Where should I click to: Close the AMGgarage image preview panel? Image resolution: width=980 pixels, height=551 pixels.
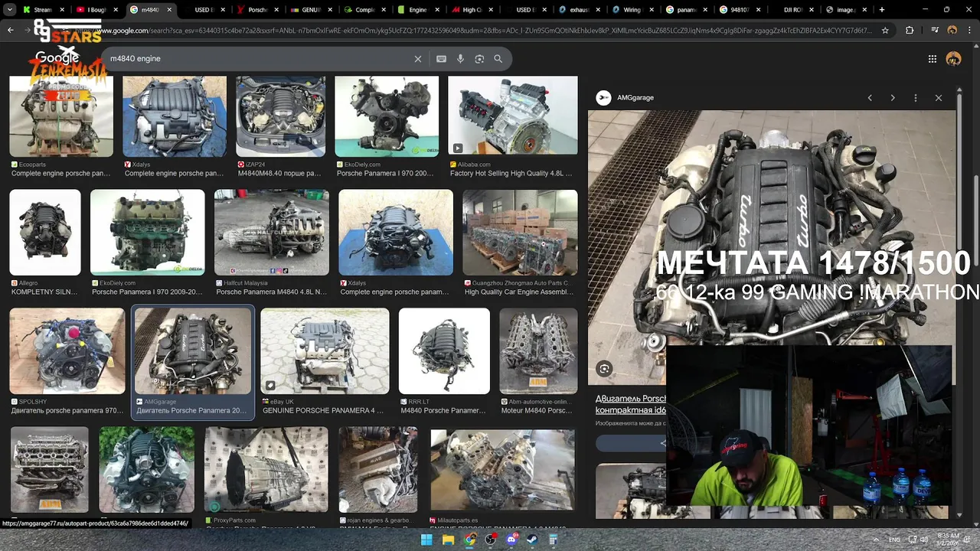[939, 98]
